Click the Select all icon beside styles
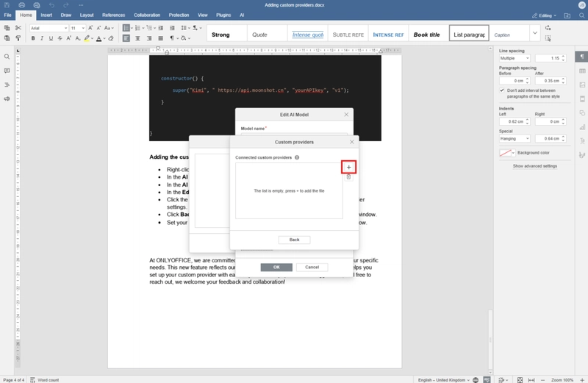Viewport: 588px width, 383px height. coord(548,38)
